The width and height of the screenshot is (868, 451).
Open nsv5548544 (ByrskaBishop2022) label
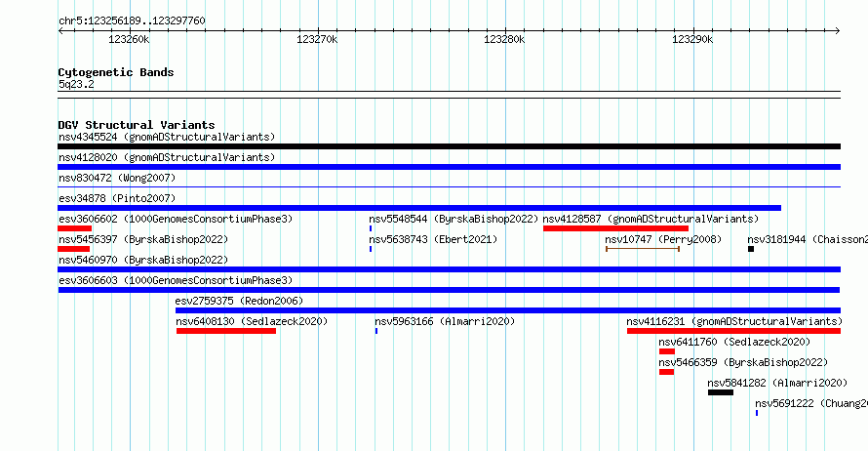pyautogui.click(x=454, y=219)
